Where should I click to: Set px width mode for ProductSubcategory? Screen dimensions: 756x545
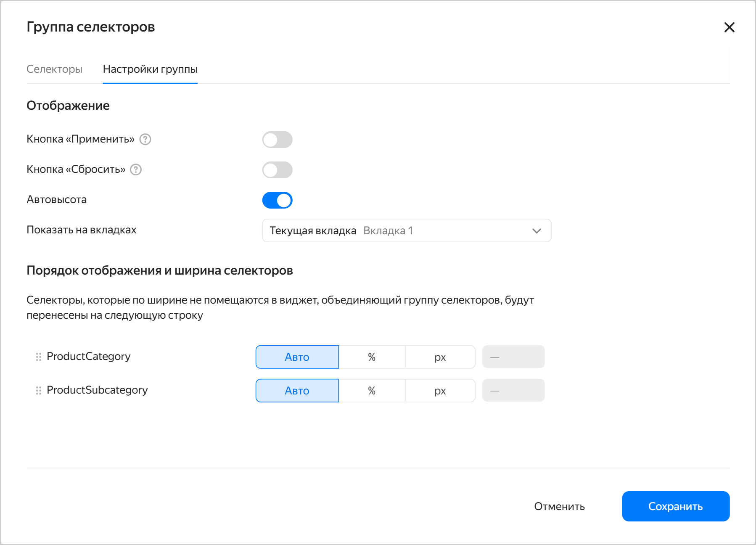[x=440, y=391]
